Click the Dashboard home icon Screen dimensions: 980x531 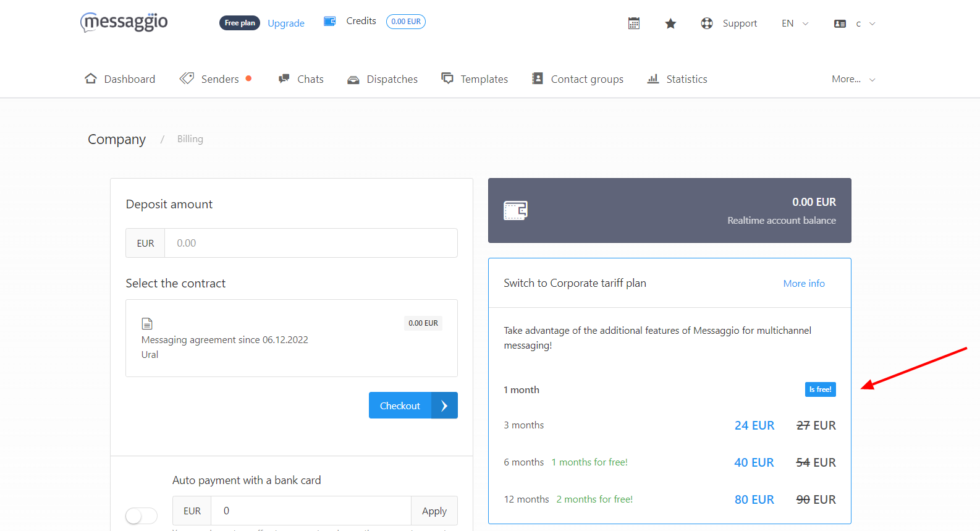91,79
